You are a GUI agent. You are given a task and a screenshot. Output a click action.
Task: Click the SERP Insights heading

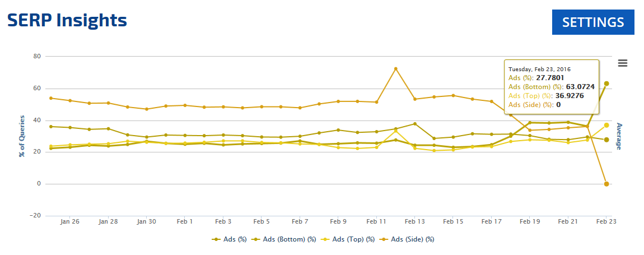(67, 21)
